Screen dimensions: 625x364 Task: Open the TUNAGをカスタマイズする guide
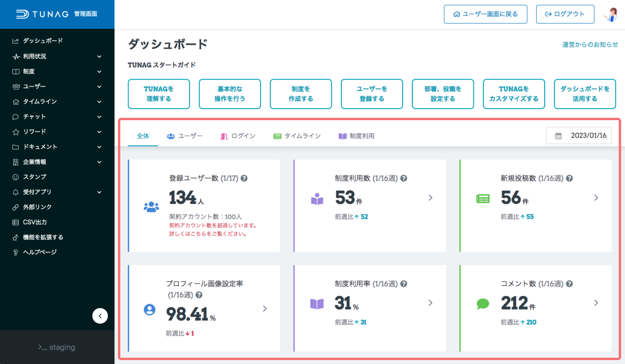pyautogui.click(x=514, y=94)
